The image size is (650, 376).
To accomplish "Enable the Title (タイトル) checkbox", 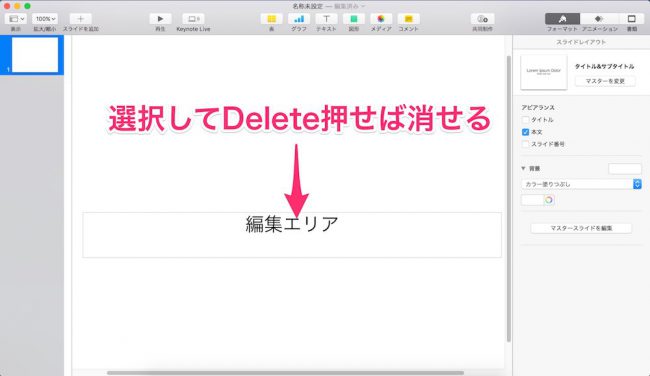I will (525, 120).
